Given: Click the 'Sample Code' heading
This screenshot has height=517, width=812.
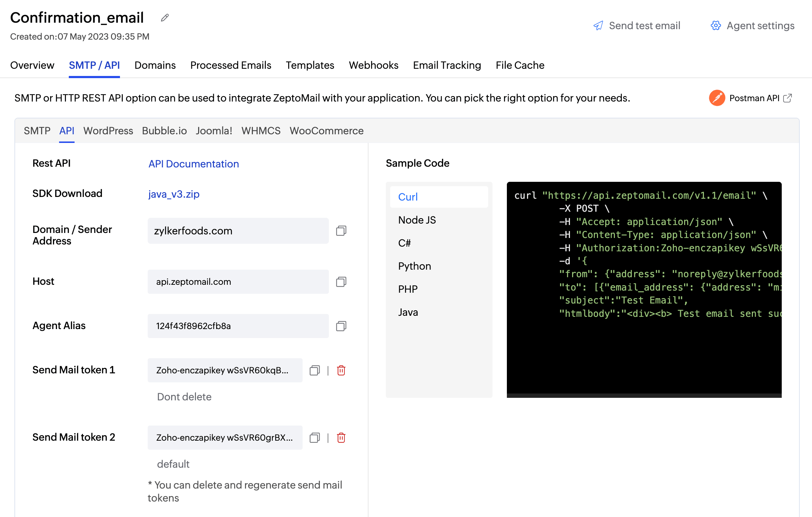Looking at the screenshot, I should pyautogui.click(x=418, y=163).
